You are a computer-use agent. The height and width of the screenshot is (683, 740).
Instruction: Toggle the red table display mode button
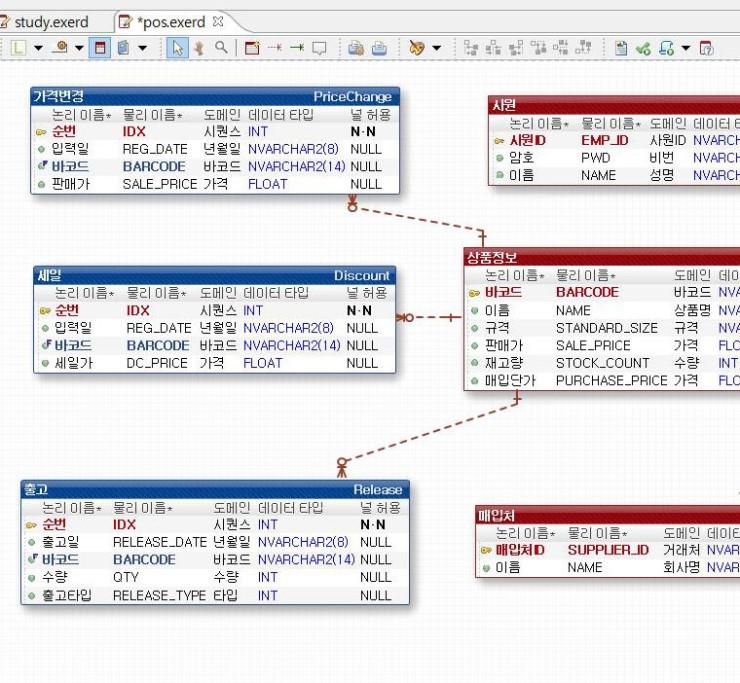point(100,48)
